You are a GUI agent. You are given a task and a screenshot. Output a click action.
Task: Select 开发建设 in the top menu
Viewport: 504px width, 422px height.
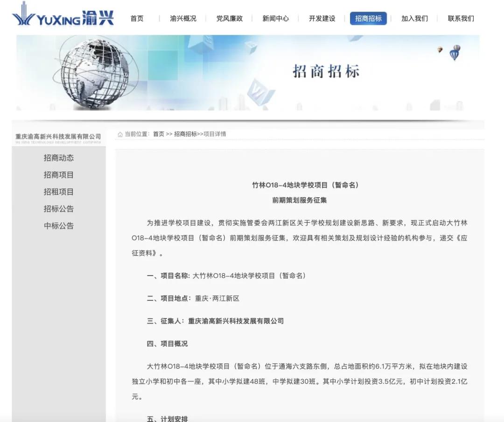[322, 19]
